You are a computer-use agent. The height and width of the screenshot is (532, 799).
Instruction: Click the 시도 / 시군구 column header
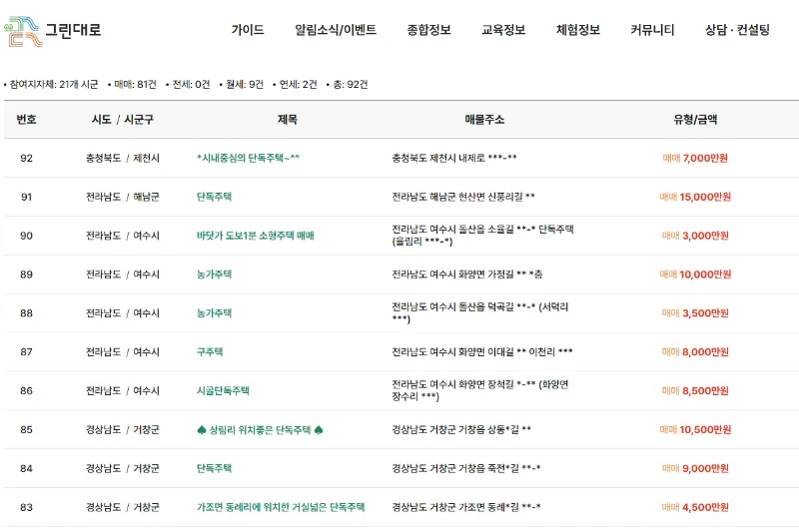point(122,120)
